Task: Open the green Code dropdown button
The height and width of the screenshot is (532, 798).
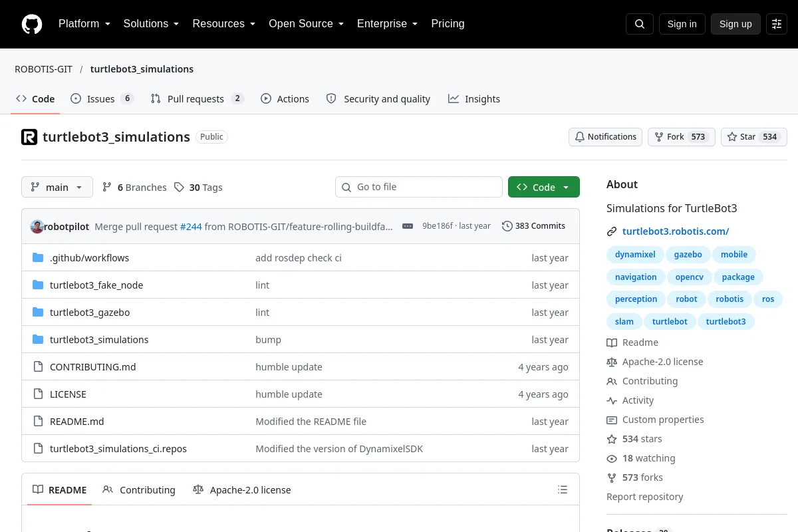Action: (x=544, y=187)
